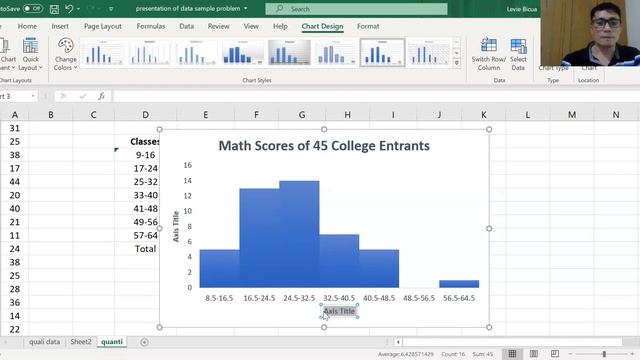Select the horizontal Axis Title box

[339, 311]
